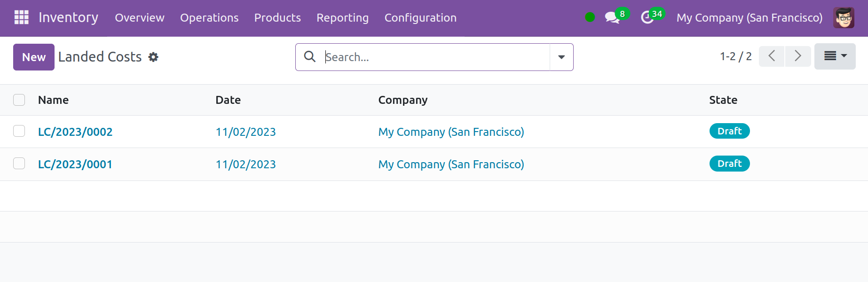This screenshot has height=282, width=868.
Task: Open the list view switcher dropdown
Action: [835, 56]
